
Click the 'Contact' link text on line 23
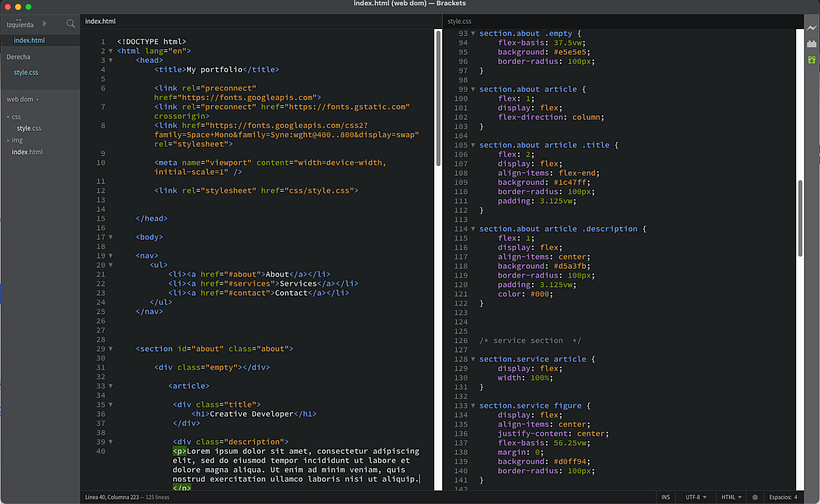pos(291,293)
